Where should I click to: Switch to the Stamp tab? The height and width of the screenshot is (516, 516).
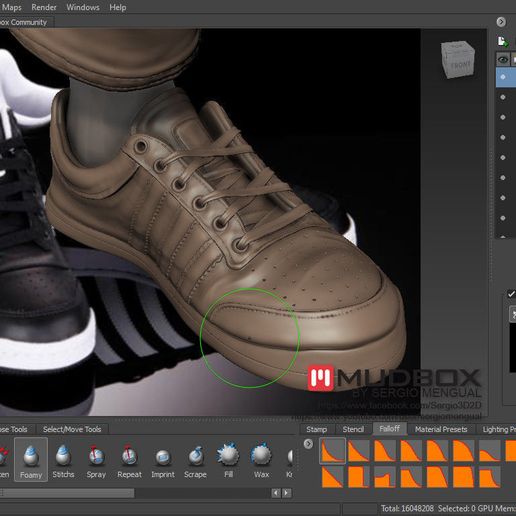coord(316,429)
